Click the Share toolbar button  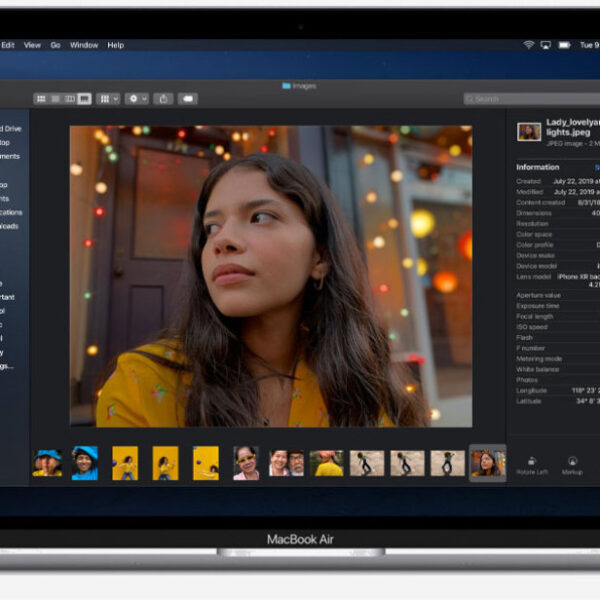coord(163,99)
